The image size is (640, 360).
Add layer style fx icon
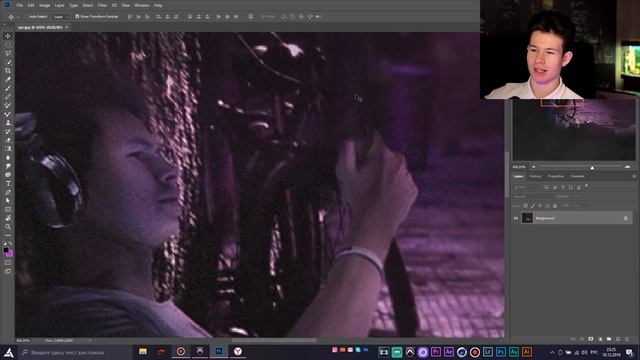pos(582,339)
